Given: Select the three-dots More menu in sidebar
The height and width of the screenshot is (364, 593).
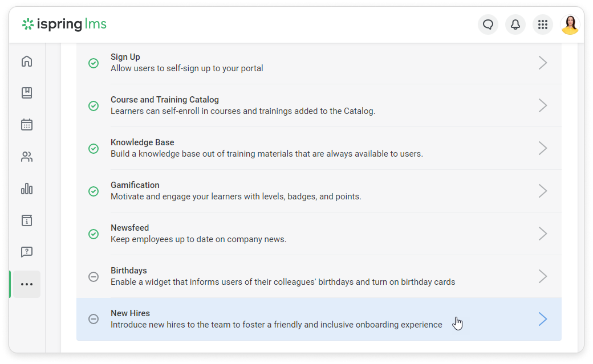Looking at the screenshot, I should click(x=27, y=284).
